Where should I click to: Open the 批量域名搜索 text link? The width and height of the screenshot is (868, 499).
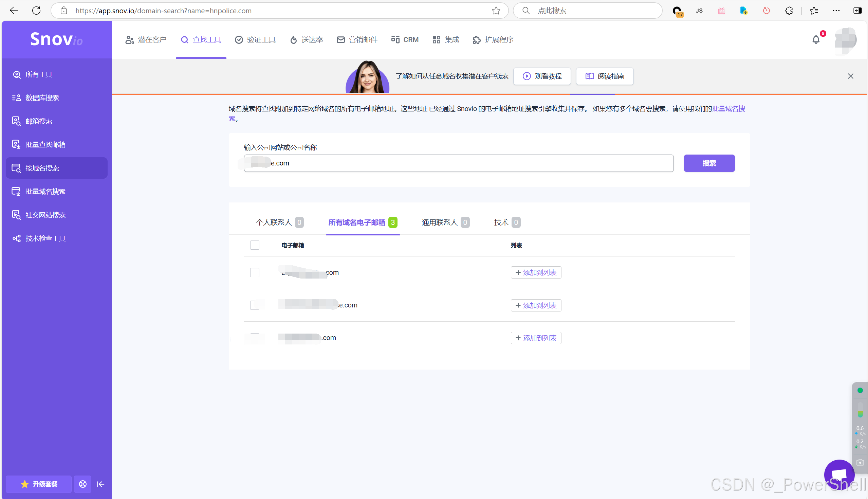click(728, 109)
